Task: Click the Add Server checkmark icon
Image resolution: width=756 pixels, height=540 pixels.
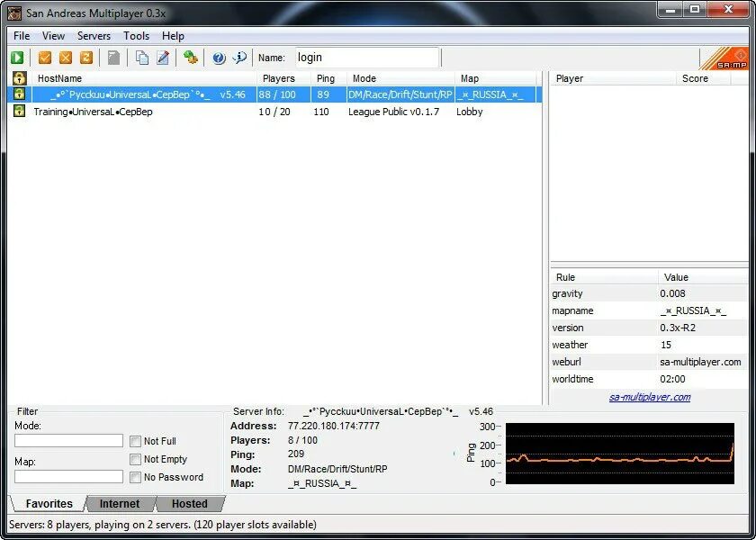Action: [45, 58]
